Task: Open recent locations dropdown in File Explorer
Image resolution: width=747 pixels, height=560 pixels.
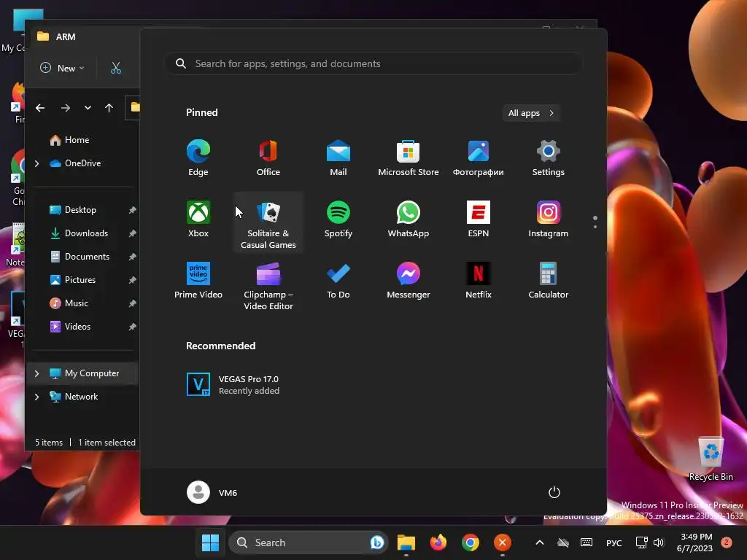Action: [x=88, y=108]
